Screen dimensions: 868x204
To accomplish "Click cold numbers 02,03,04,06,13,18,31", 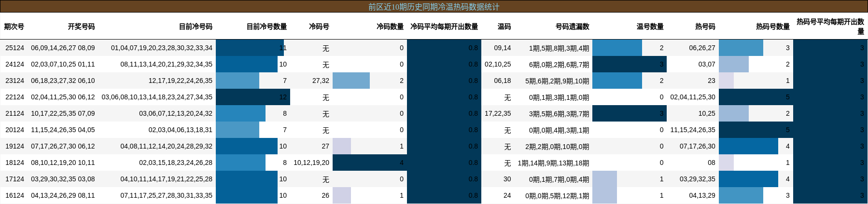I will pos(181,130).
